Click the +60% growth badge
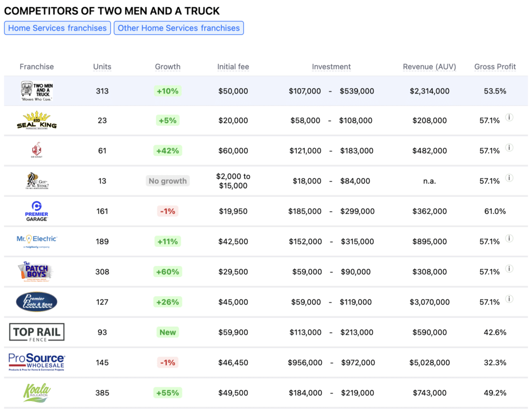This screenshot has width=532, height=415. point(168,272)
